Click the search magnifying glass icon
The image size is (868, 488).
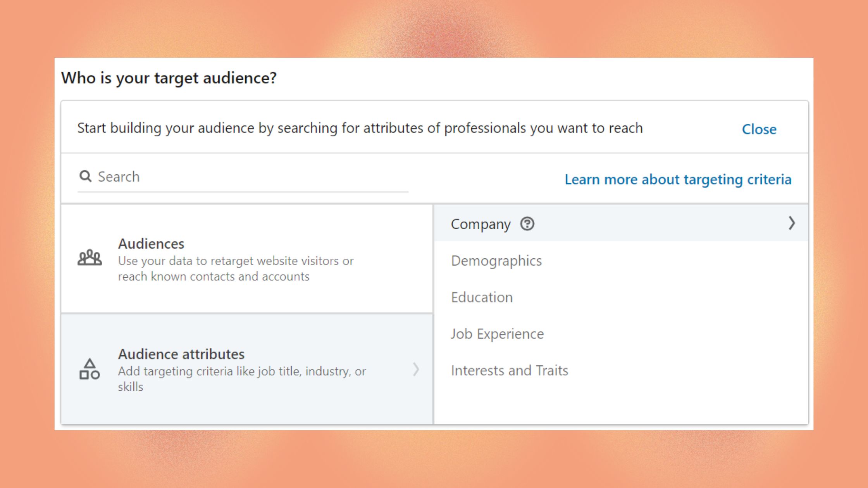coord(85,176)
